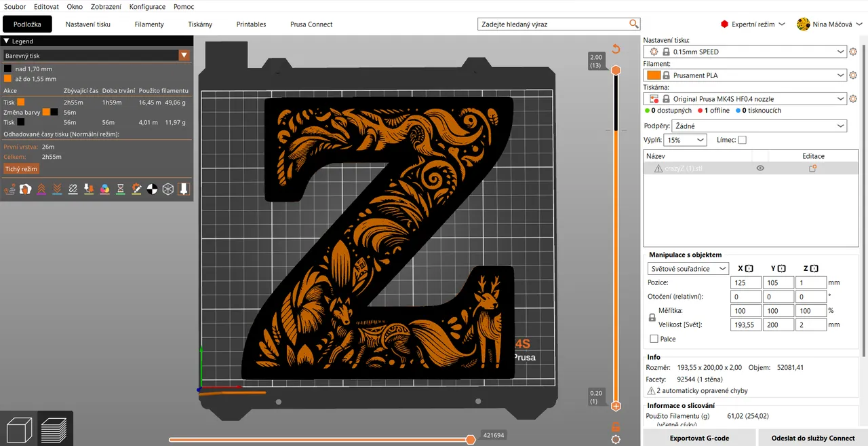Toggle the retractions icon in the legend toolbar
This screenshot has height=446, width=868.
(x=41, y=189)
